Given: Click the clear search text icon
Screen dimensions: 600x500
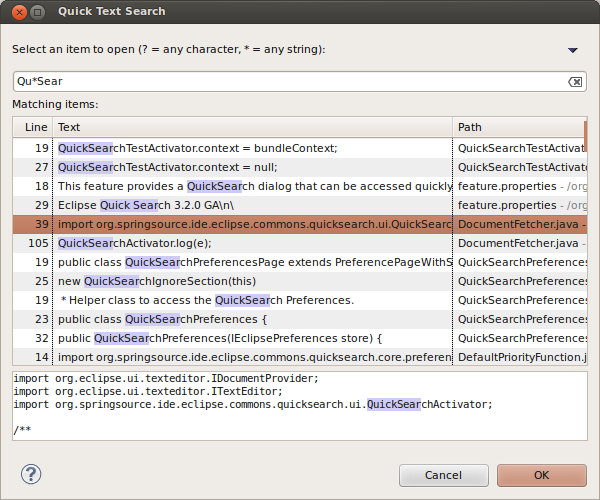Looking at the screenshot, I should (x=575, y=81).
